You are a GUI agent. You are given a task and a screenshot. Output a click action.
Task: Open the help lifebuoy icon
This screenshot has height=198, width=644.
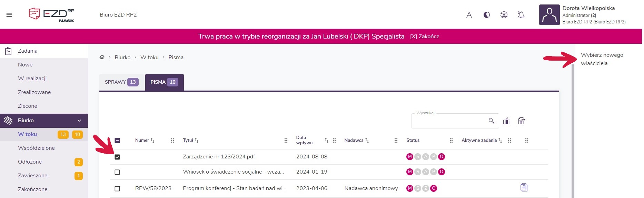click(504, 15)
